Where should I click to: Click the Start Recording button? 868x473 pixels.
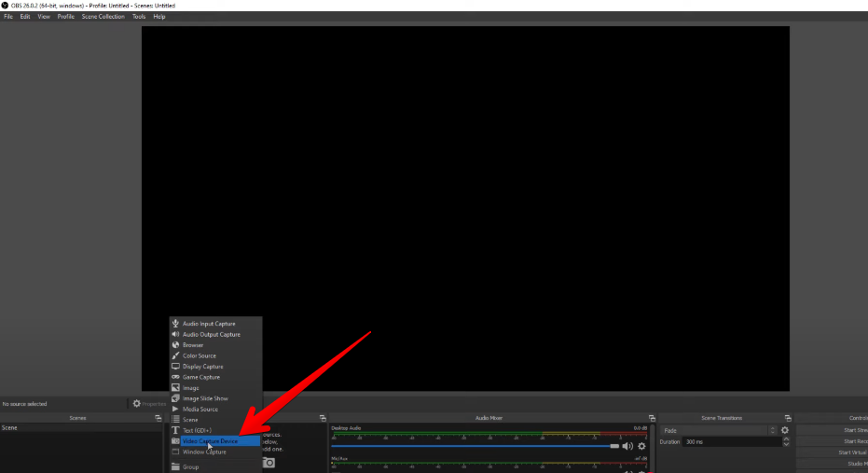tap(833, 441)
